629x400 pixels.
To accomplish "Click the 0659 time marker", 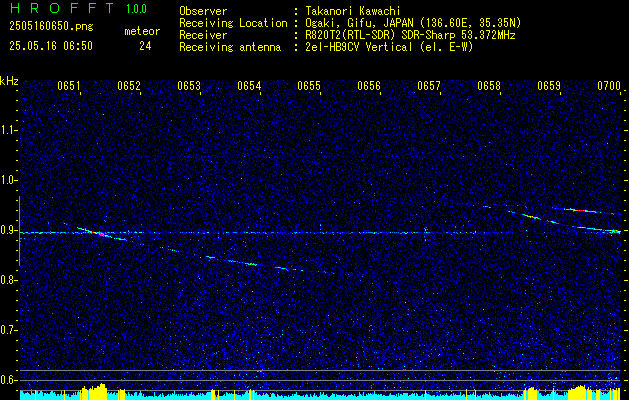I will pyautogui.click(x=549, y=86).
